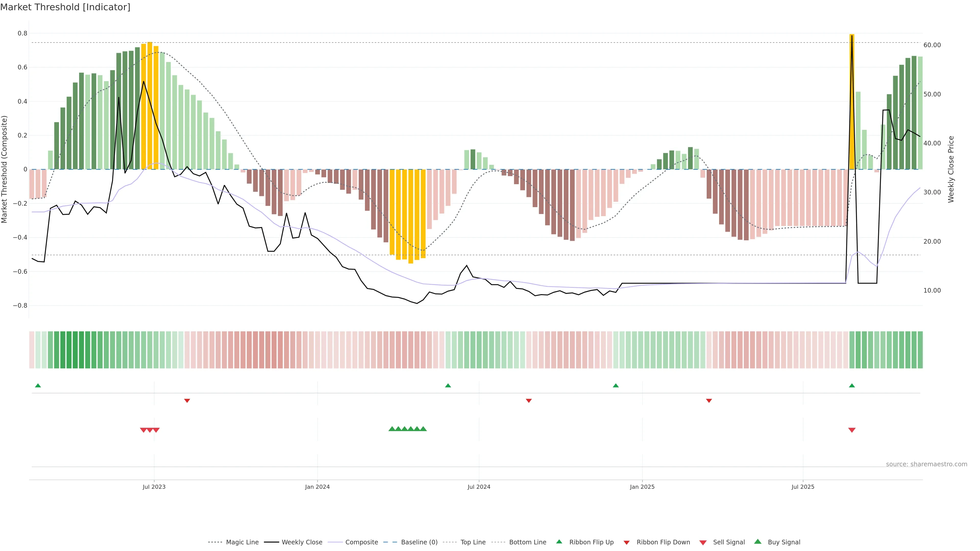The width and height of the screenshot is (980, 551).
Task: Toggle the Weekly Close legend entry
Action: click(x=302, y=542)
